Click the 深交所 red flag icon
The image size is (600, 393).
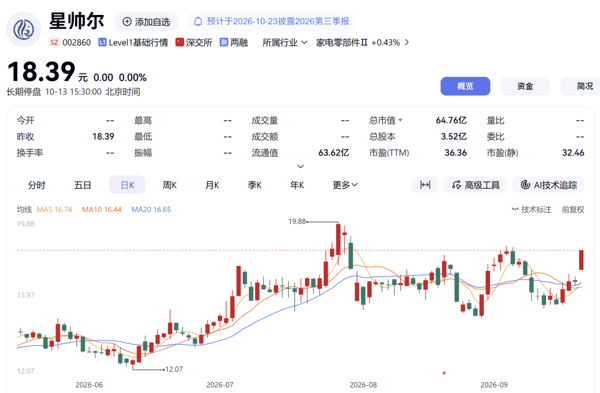point(179,42)
